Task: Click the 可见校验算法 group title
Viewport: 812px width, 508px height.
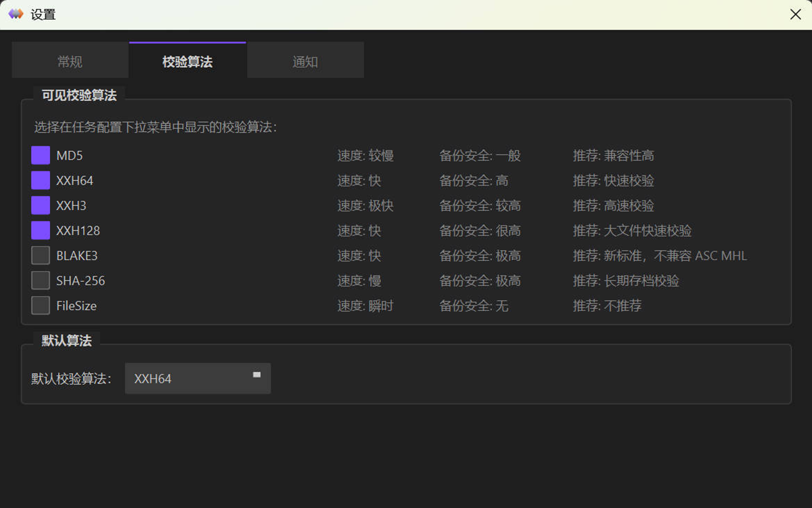Action: 79,96
